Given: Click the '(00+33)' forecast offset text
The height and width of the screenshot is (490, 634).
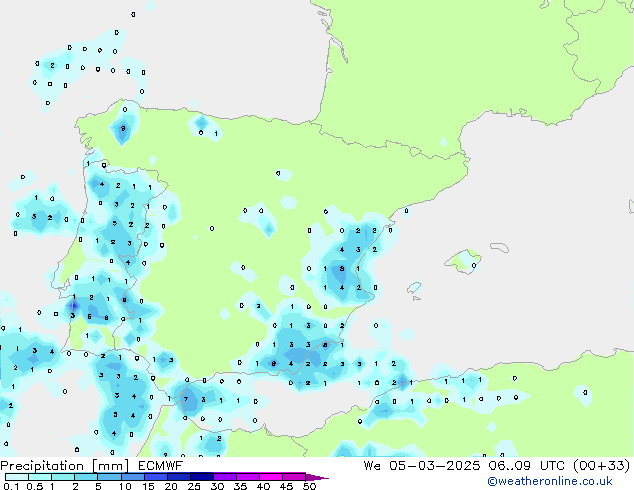Looking at the screenshot, I should 602,466.
